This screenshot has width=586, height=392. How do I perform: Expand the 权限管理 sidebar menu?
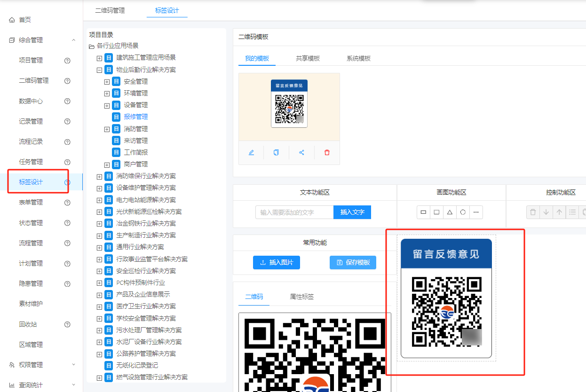[x=73, y=365]
